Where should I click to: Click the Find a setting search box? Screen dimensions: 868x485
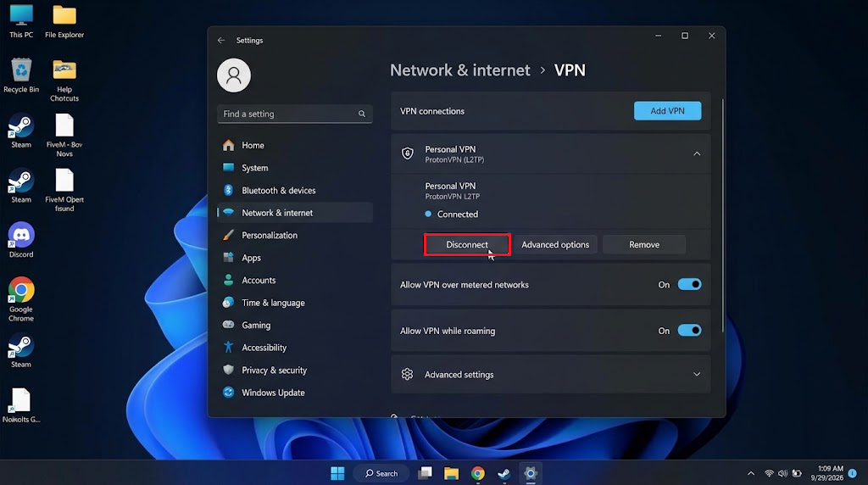click(x=295, y=114)
